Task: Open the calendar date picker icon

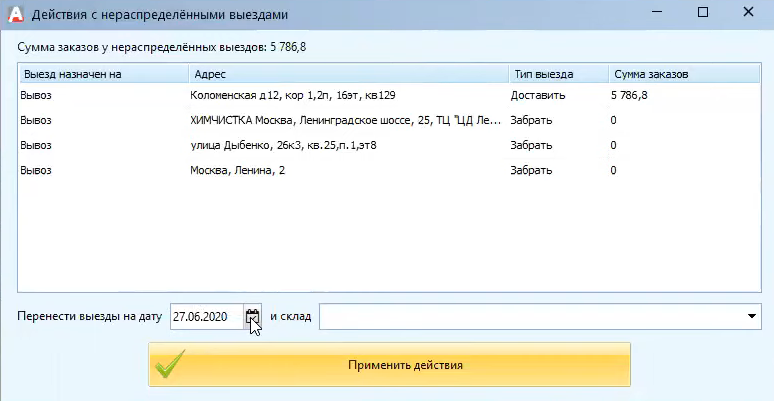Action: pos(252,317)
